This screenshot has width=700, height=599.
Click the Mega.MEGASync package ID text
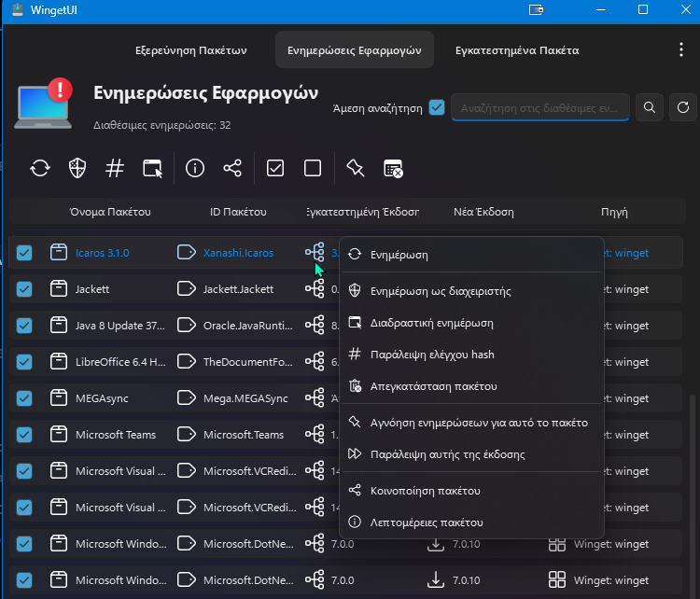point(245,398)
